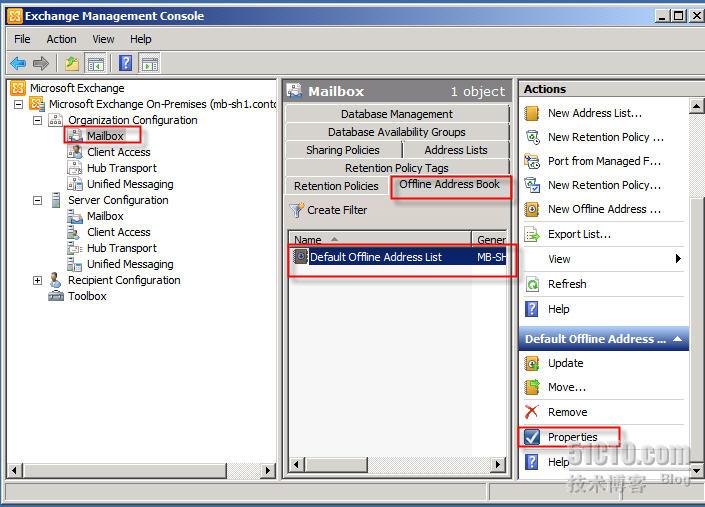Click the Microsoft Exchange root node icon
The image size is (705, 507).
click(18, 88)
